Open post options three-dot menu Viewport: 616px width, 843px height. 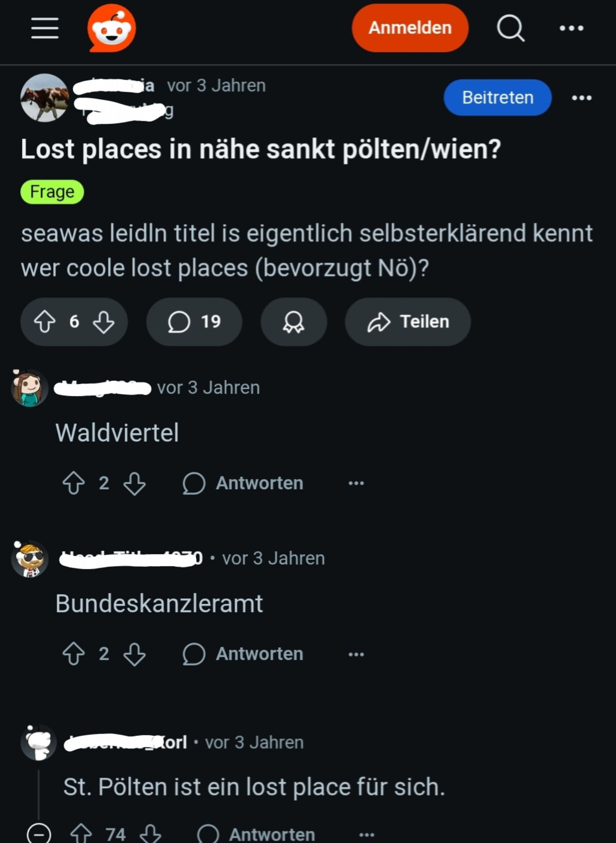pyautogui.click(x=582, y=97)
